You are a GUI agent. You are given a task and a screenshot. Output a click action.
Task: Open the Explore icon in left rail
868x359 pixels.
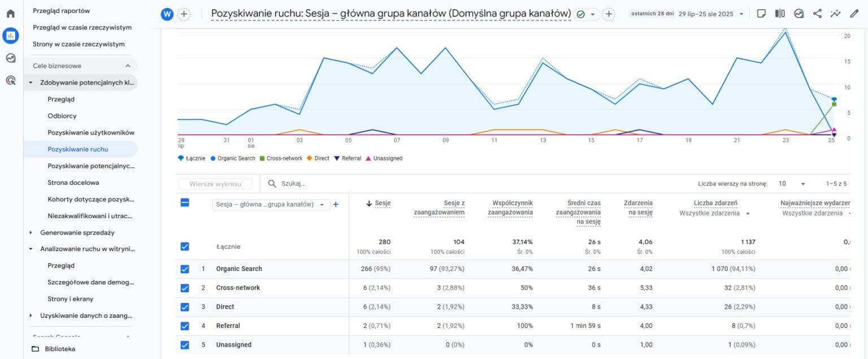(10, 58)
